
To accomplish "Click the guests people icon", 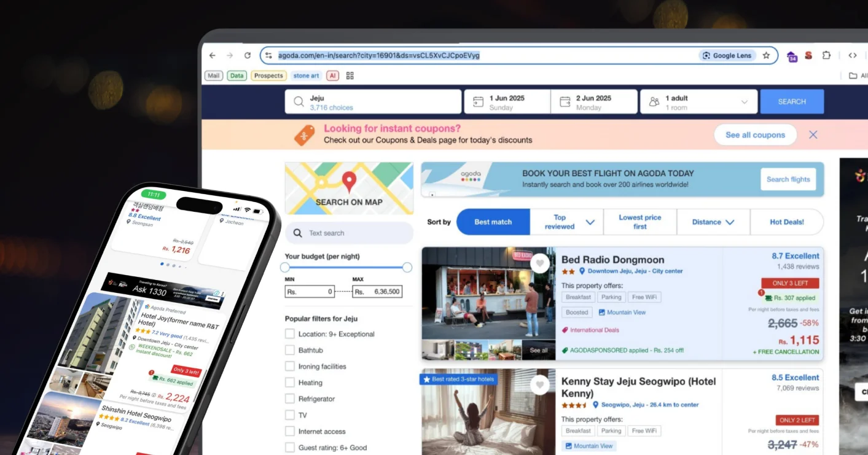I will [654, 102].
